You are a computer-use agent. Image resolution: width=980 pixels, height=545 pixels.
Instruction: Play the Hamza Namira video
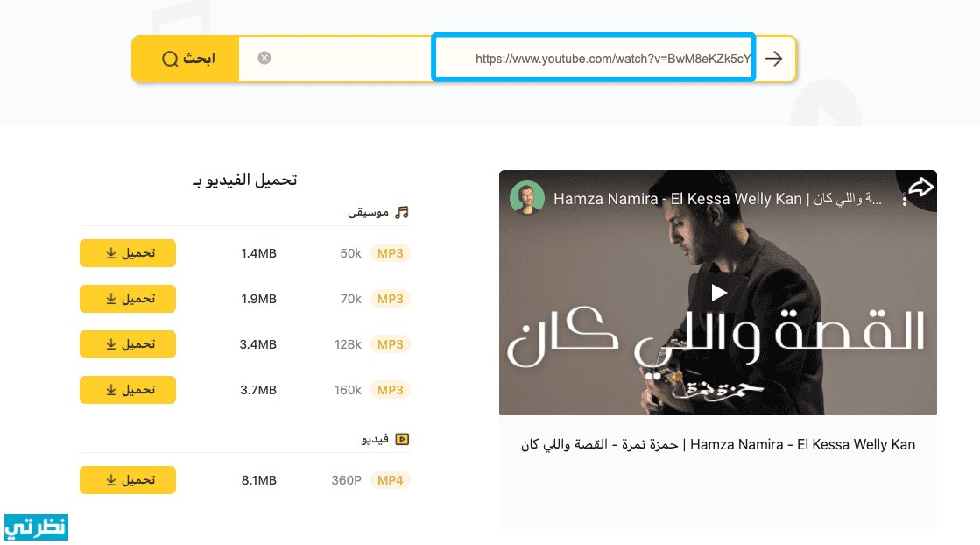coord(718,292)
